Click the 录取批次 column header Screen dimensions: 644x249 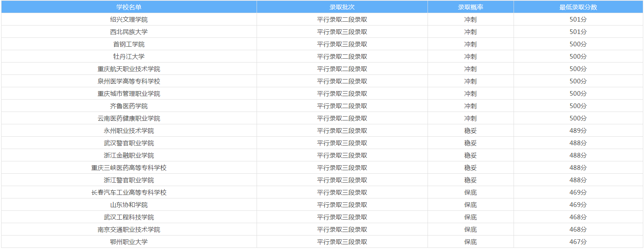click(342, 7)
